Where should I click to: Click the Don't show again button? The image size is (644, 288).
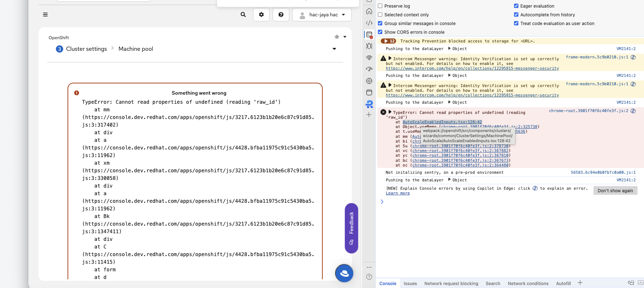[615, 191]
